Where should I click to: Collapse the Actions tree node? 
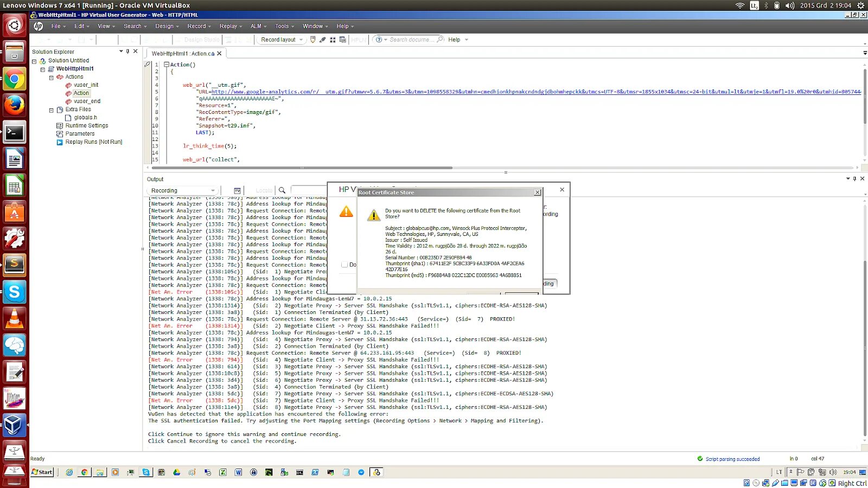click(x=52, y=78)
